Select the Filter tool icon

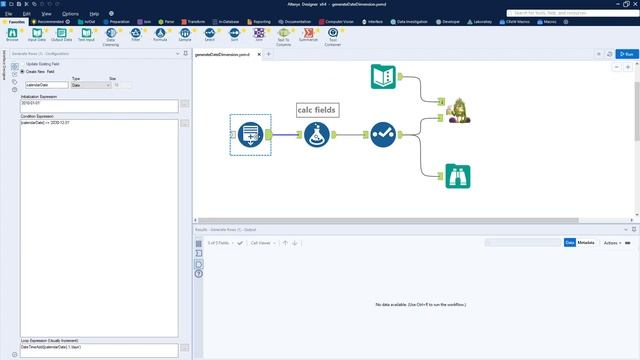pos(136,33)
